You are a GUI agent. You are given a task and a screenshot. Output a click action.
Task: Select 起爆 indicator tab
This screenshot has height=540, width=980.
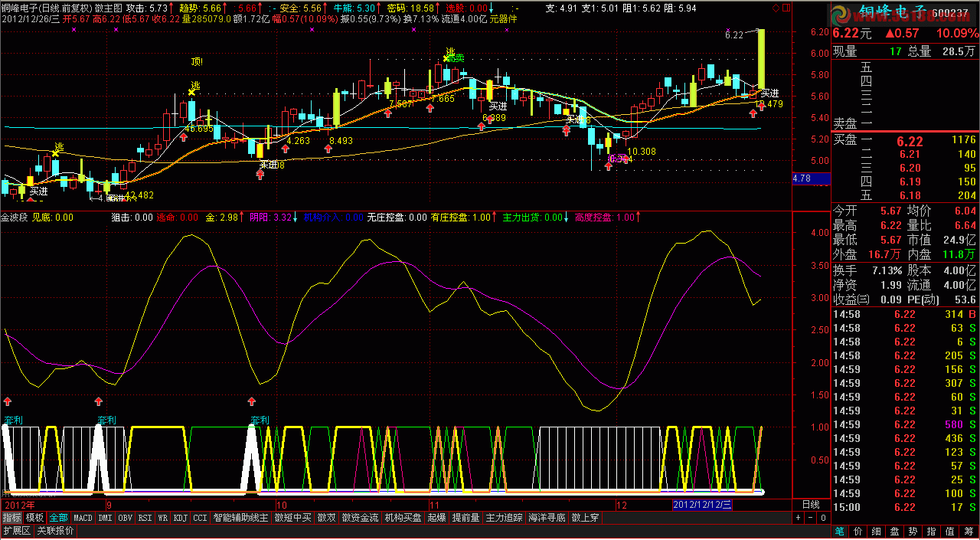pos(437,518)
